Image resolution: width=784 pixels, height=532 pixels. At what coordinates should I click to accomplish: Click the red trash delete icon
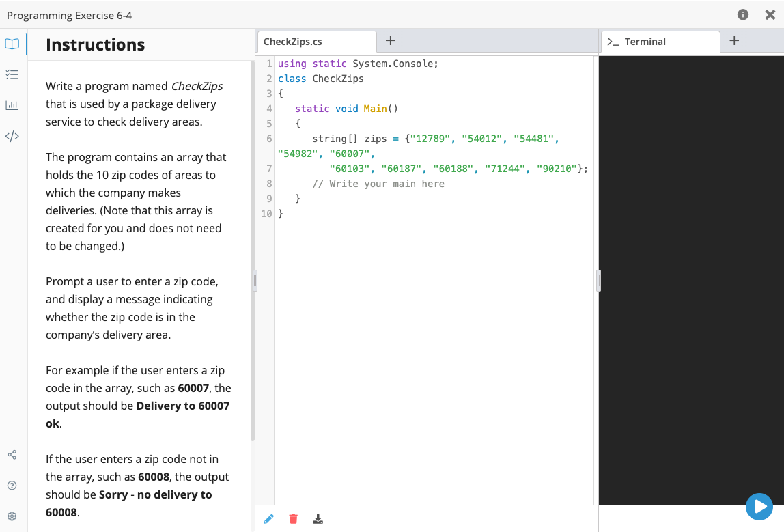(294, 519)
